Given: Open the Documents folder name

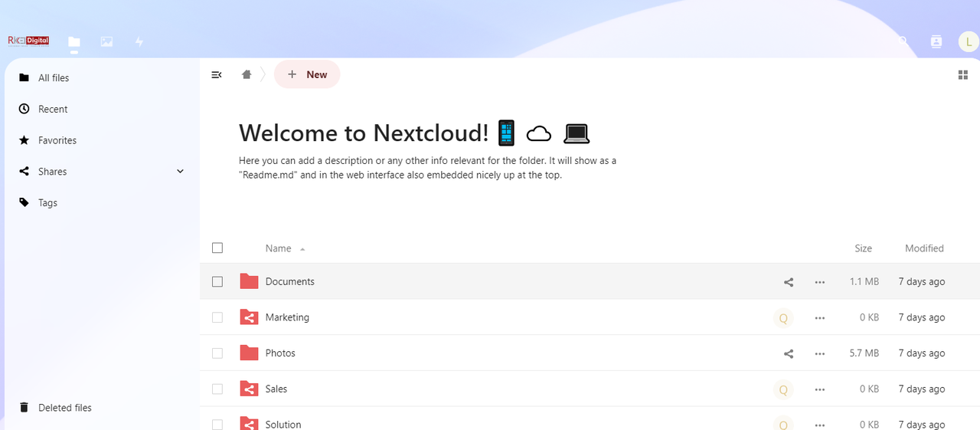Looking at the screenshot, I should pyautogui.click(x=290, y=282).
